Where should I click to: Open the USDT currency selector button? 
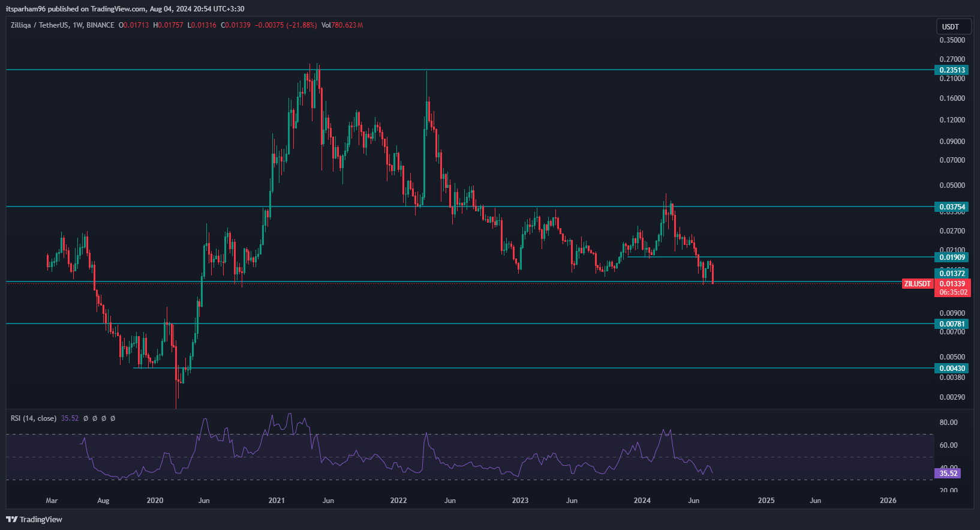[954, 26]
